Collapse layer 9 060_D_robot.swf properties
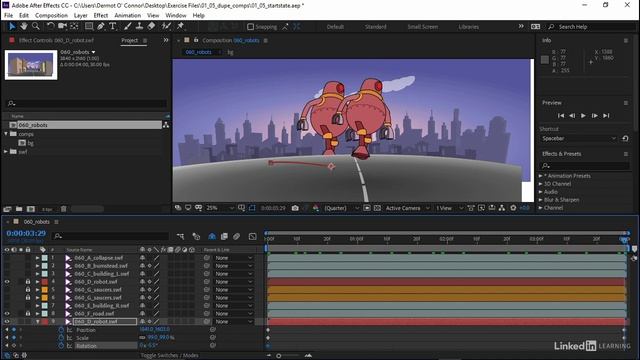The height and width of the screenshot is (360, 640). coord(37,322)
